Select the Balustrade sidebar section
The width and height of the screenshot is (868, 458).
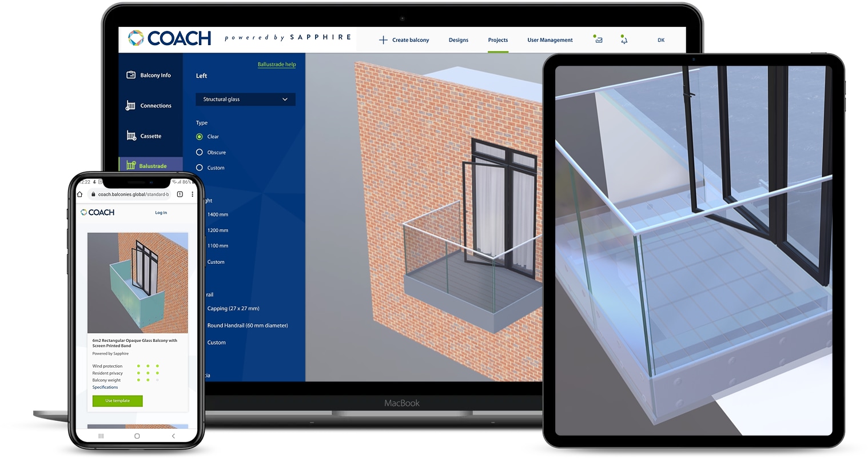(x=150, y=165)
